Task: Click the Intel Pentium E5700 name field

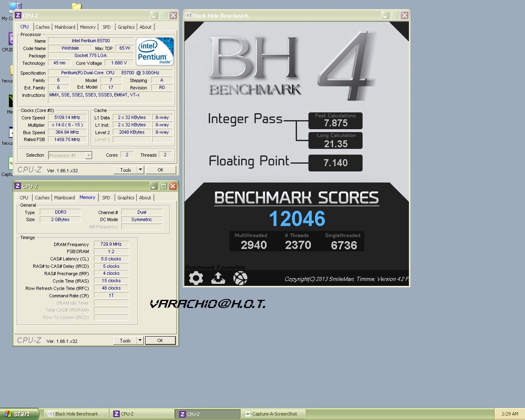Action: tap(91, 41)
